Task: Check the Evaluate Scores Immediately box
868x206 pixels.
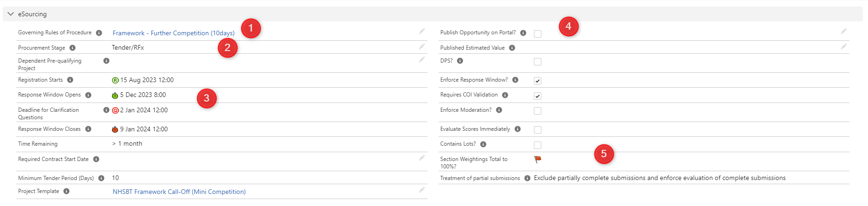Action: pyautogui.click(x=538, y=130)
